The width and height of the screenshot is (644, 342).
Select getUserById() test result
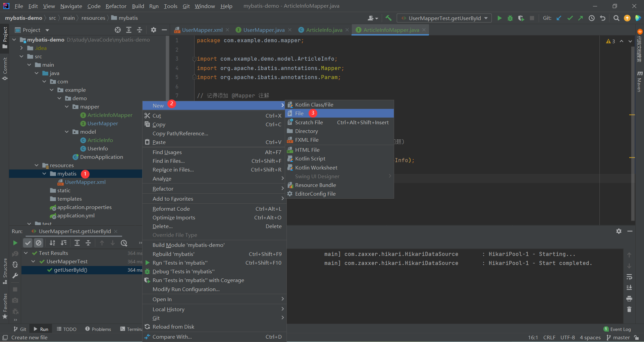click(70, 270)
